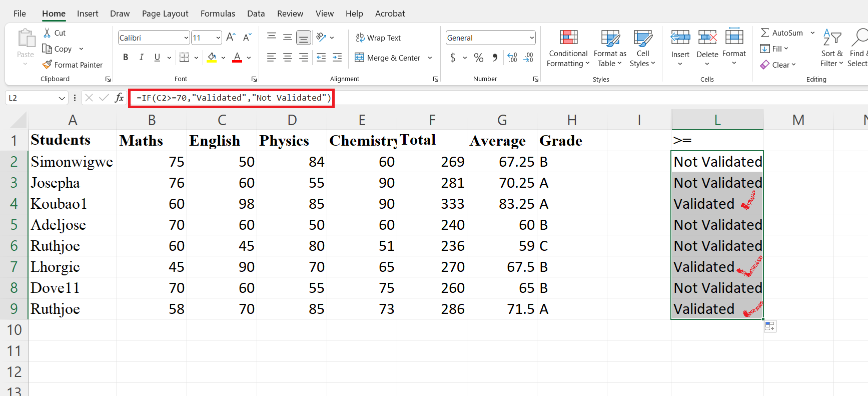Expand the font name Calibri dropdown
Image resolution: width=868 pixels, height=396 pixels.
[x=186, y=38]
